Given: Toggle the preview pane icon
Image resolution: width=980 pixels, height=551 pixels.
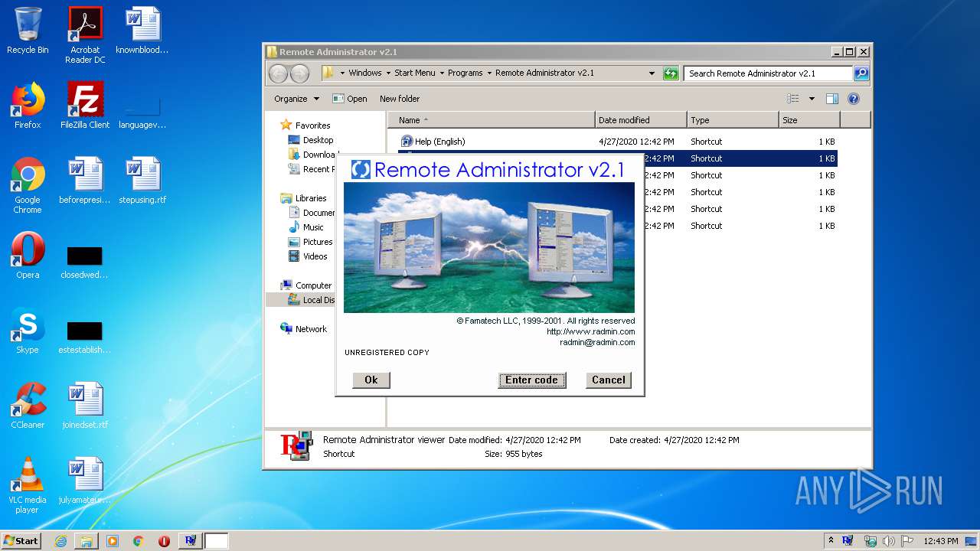Looking at the screenshot, I should click(832, 99).
